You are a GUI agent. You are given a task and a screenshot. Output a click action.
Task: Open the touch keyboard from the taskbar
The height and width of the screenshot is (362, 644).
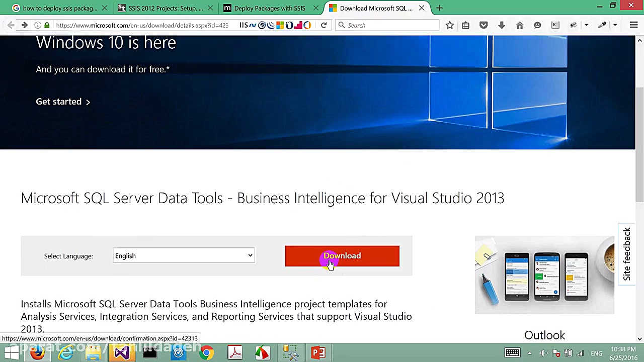(512, 353)
